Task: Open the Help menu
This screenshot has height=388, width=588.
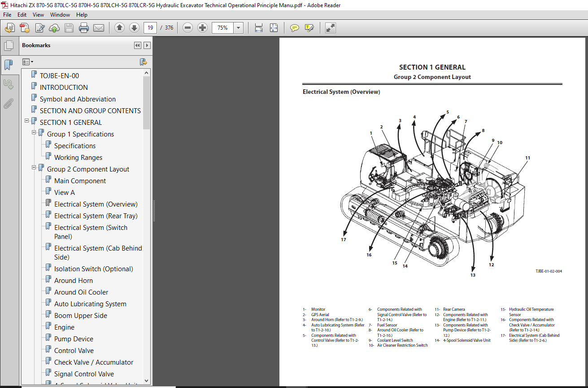Action: (x=82, y=15)
